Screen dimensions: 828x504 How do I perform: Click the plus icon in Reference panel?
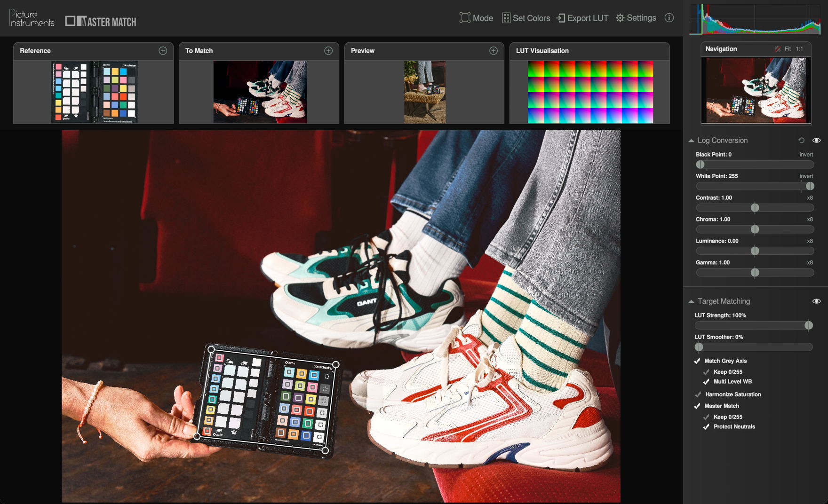(163, 51)
